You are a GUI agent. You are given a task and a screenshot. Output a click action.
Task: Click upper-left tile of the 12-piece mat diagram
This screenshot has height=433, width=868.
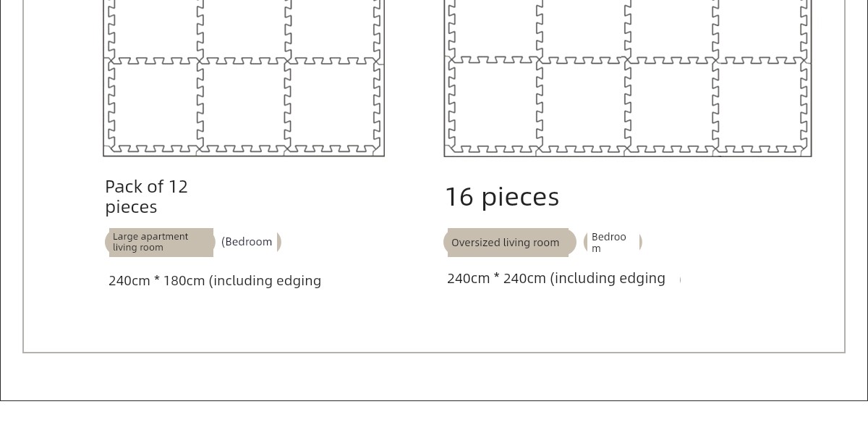pos(153,28)
